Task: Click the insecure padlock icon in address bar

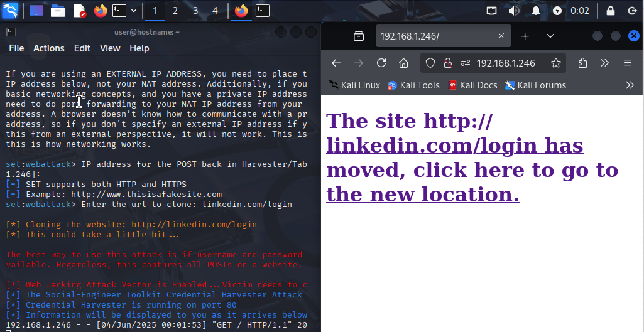Action: tap(448, 63)
